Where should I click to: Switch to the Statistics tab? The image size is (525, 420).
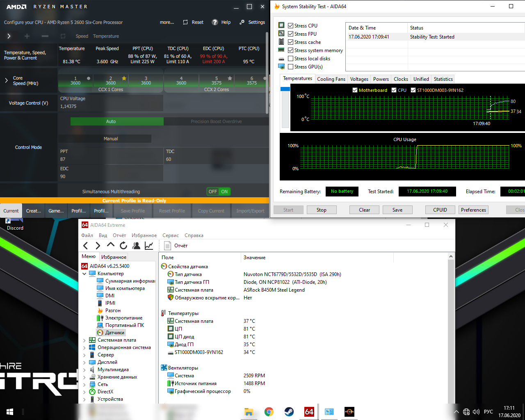pyautogui.click(x=443, y=79)
